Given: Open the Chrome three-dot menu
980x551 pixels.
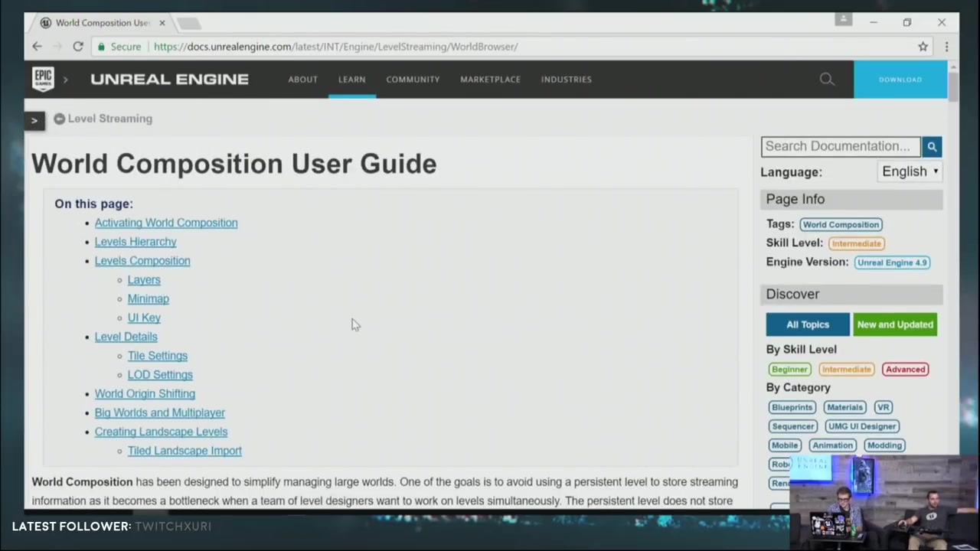Looking at the screenshot, I should tap(946, 47).
